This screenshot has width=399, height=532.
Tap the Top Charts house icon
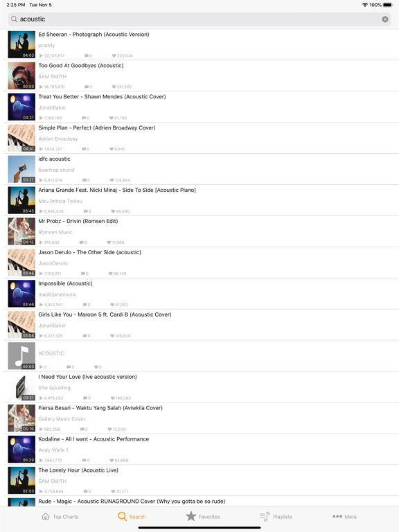(46, 516)
